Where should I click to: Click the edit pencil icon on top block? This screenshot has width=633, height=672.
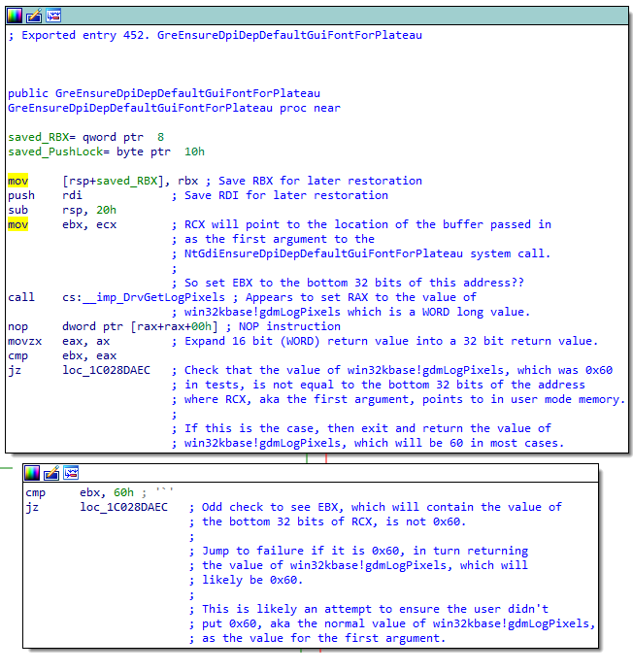point(34,16)
